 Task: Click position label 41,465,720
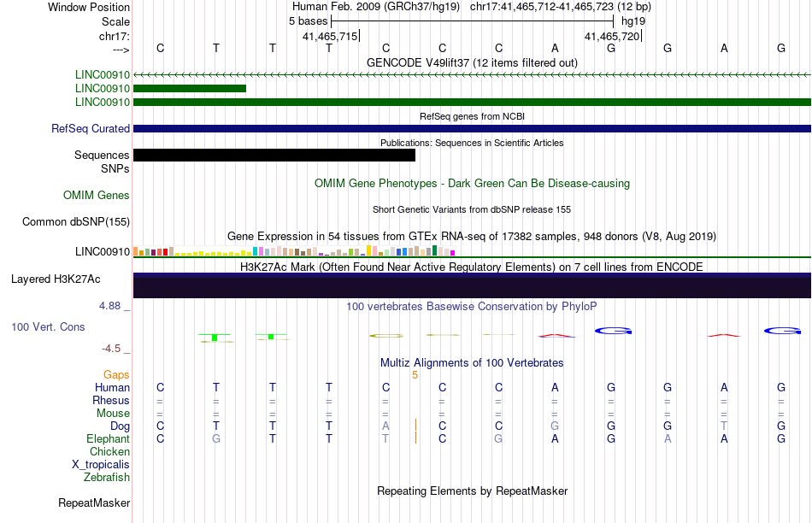612,36
